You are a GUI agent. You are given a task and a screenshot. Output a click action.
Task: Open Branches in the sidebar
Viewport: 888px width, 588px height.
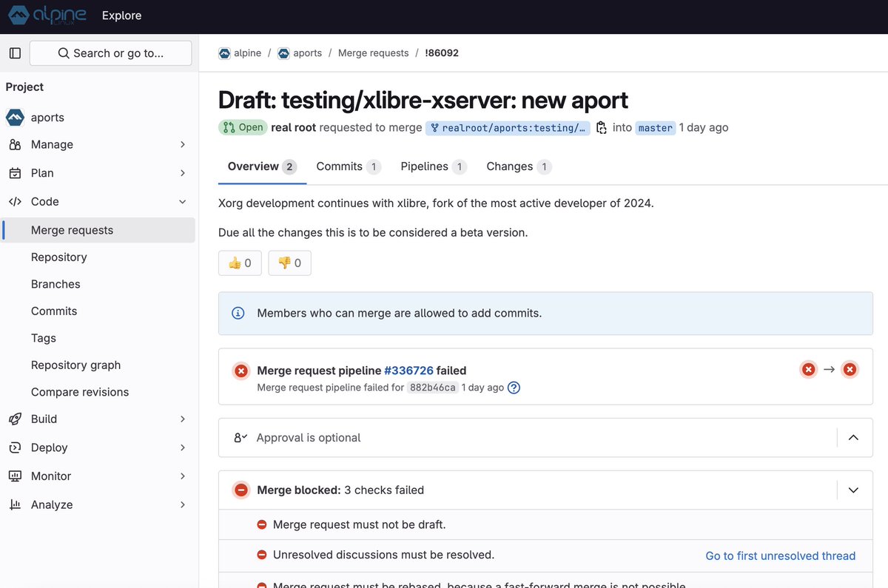click(x=99, y=284)
